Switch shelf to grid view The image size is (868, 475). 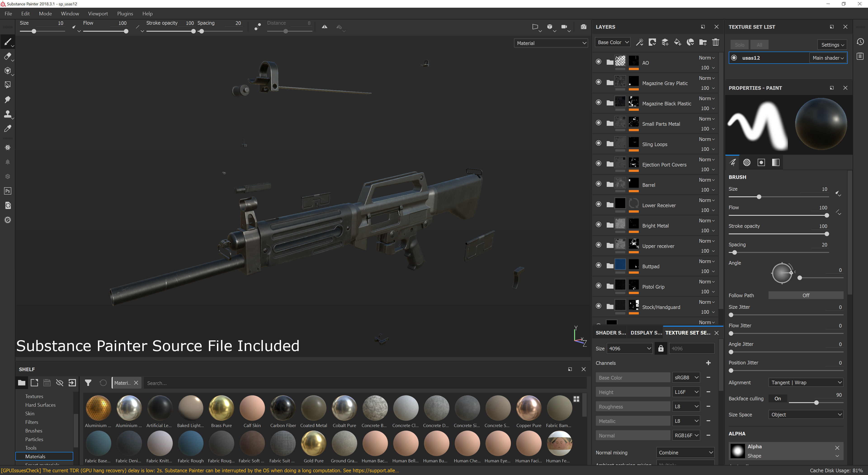coord(576,399)
